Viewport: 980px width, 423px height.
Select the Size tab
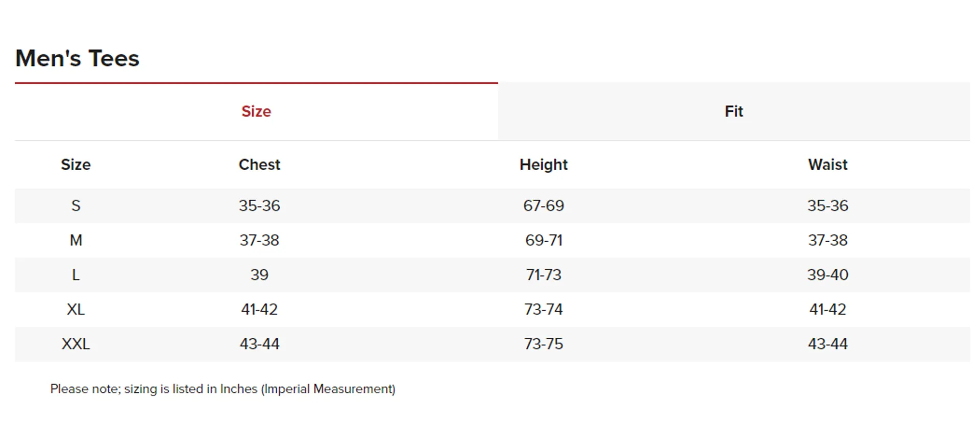coord(256,111)
